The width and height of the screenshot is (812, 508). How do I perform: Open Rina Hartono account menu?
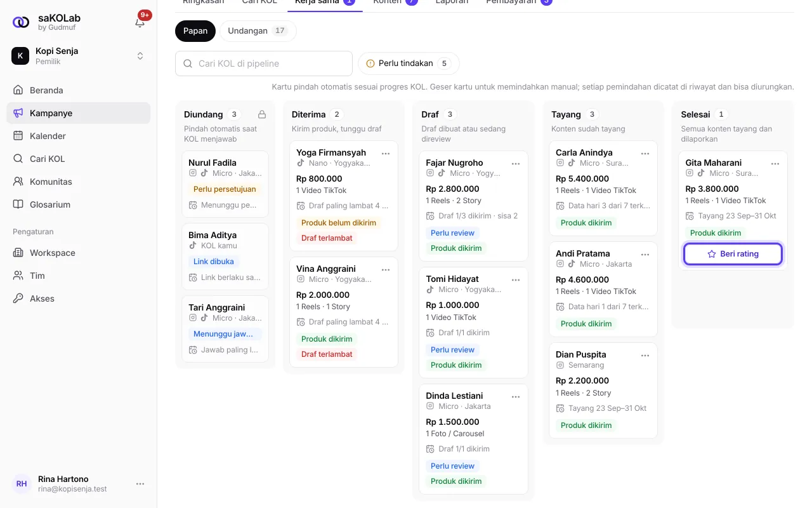pos(140,484)
